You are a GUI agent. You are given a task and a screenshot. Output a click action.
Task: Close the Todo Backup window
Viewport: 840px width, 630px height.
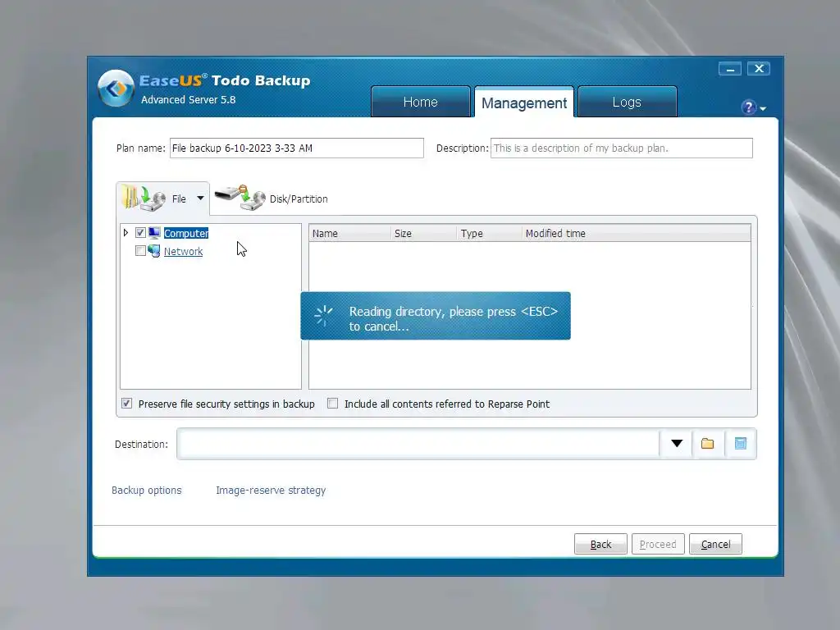tap(759, 69)
